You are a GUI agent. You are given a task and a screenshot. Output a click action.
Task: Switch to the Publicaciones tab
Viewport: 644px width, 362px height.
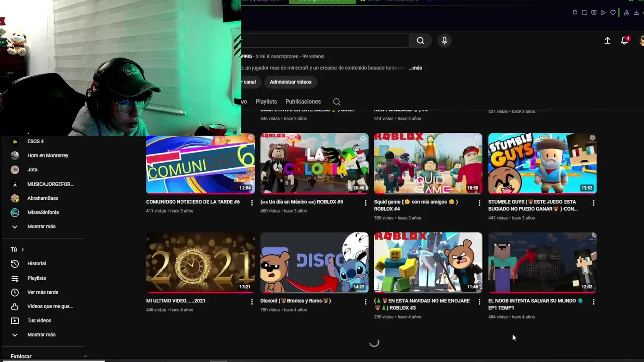(x=303, y=102)
